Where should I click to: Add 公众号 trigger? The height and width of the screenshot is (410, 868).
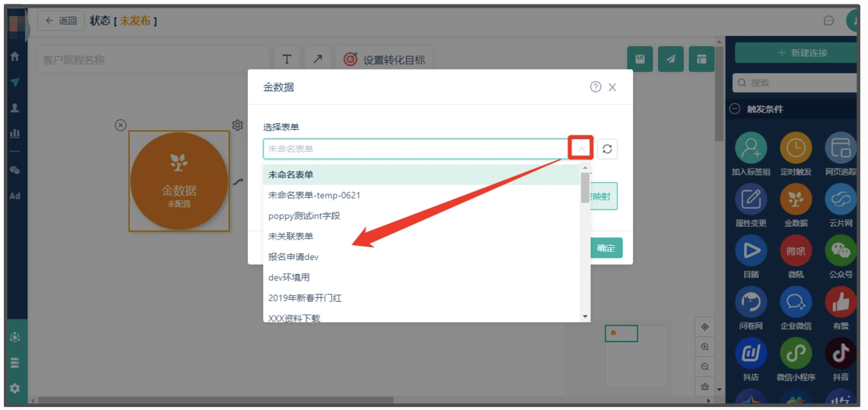click(841, 257)
